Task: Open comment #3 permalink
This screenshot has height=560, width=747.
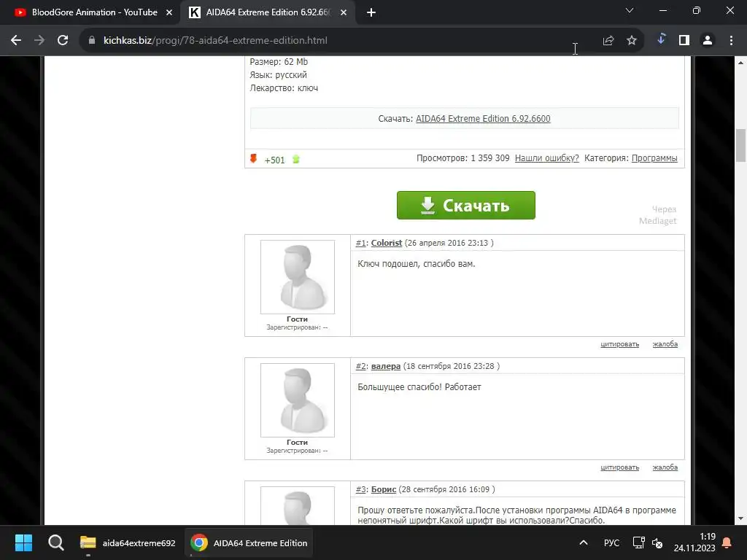Action: click(x=360, y=489)
